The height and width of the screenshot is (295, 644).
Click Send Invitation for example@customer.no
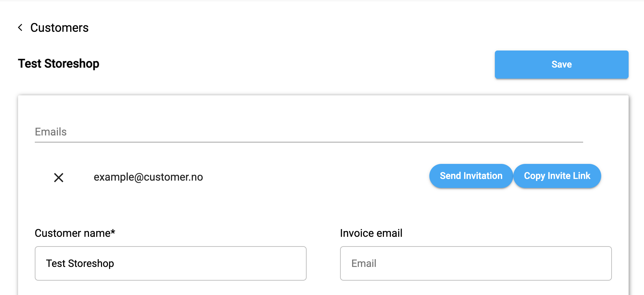(471, 176)
